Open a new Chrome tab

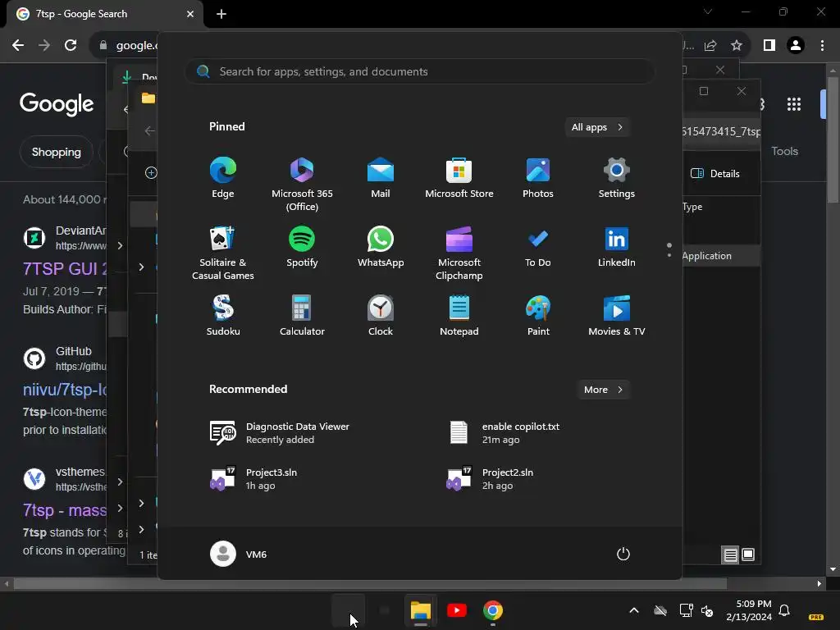tap(221, 14)
